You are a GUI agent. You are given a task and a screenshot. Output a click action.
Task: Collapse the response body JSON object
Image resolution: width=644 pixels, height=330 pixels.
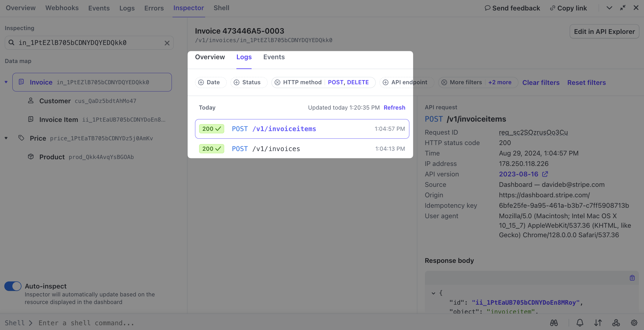click(433, 293)
